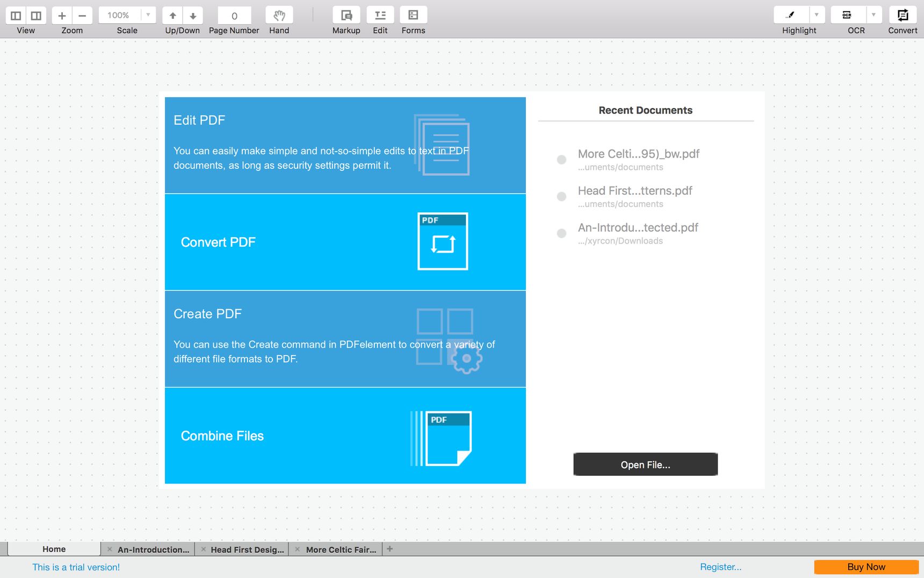Close the More Celtic Fair... tab

click(x=297, y=549)
